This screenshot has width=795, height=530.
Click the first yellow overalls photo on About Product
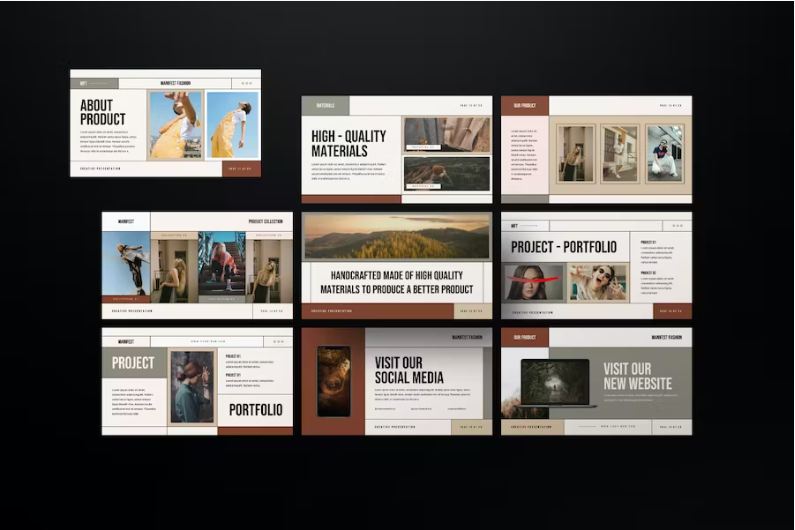point(175,125)
